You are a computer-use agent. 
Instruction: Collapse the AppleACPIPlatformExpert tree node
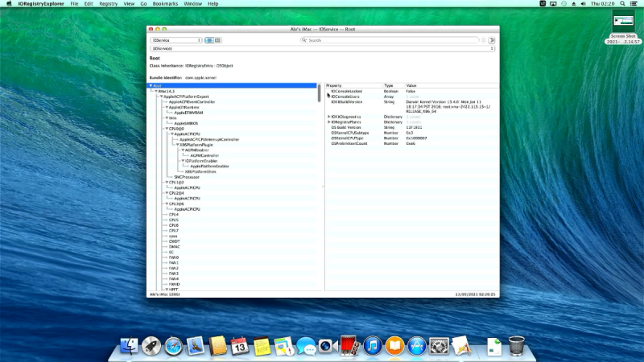(161, 97)
